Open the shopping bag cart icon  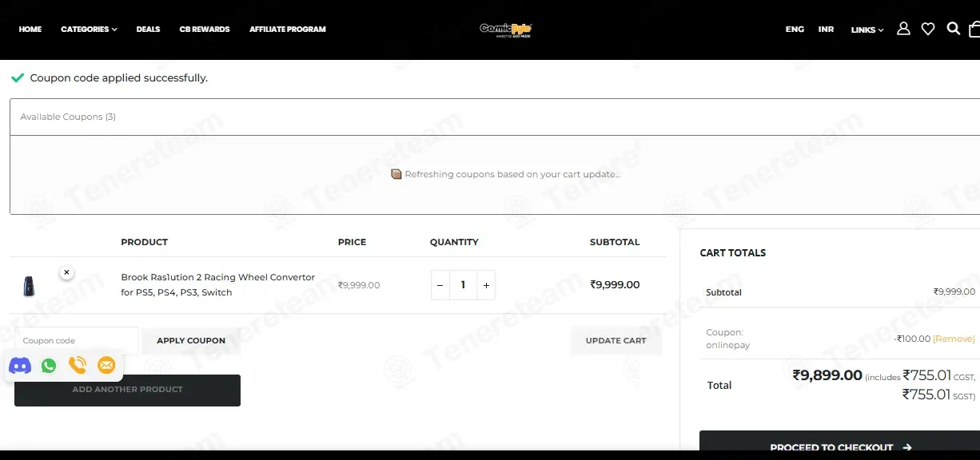(974, 29)
